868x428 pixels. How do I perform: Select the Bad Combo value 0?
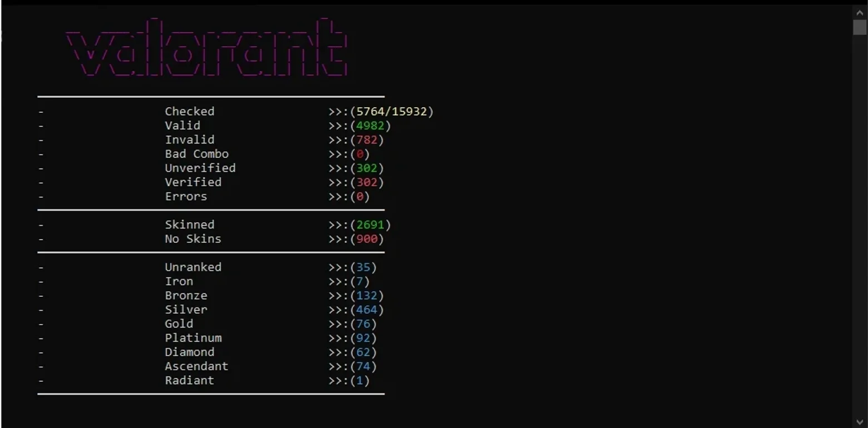coord(359,154)
